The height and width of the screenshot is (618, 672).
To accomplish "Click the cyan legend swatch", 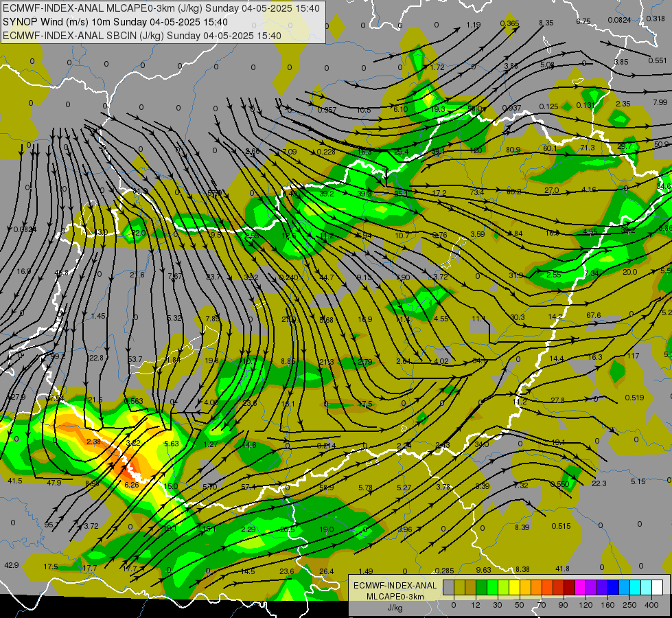I will pos(636,587).
